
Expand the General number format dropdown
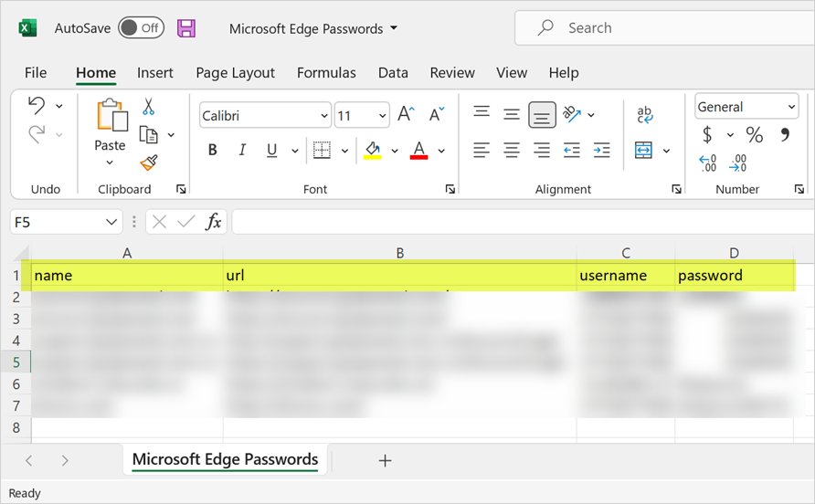pyautogui.click(x=791, y=107)
